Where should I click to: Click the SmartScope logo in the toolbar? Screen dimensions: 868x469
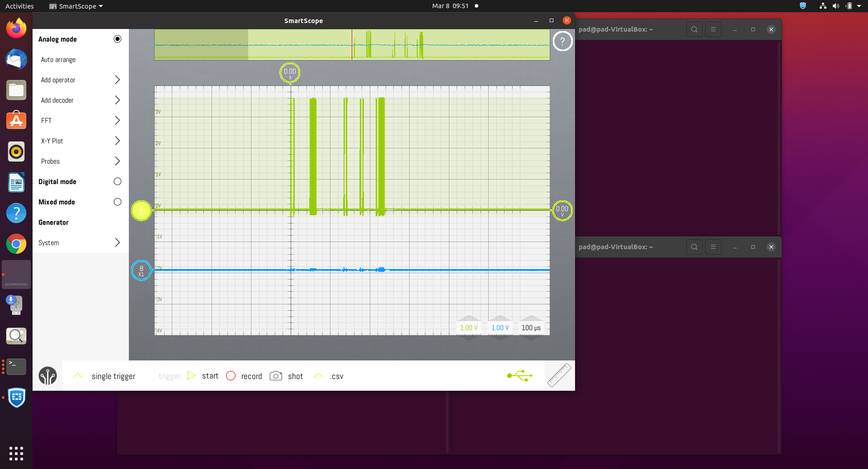[47, 375]
